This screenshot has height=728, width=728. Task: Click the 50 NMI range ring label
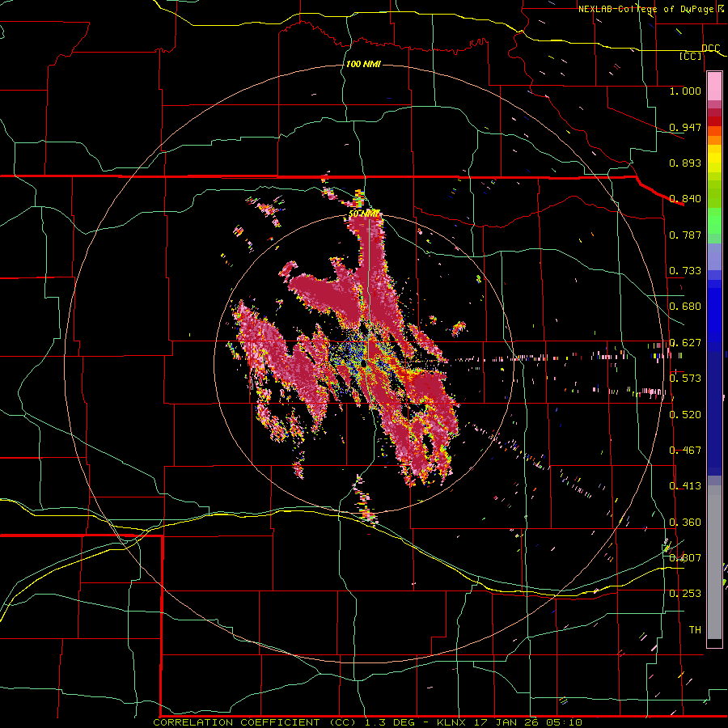tap(364, 214)
